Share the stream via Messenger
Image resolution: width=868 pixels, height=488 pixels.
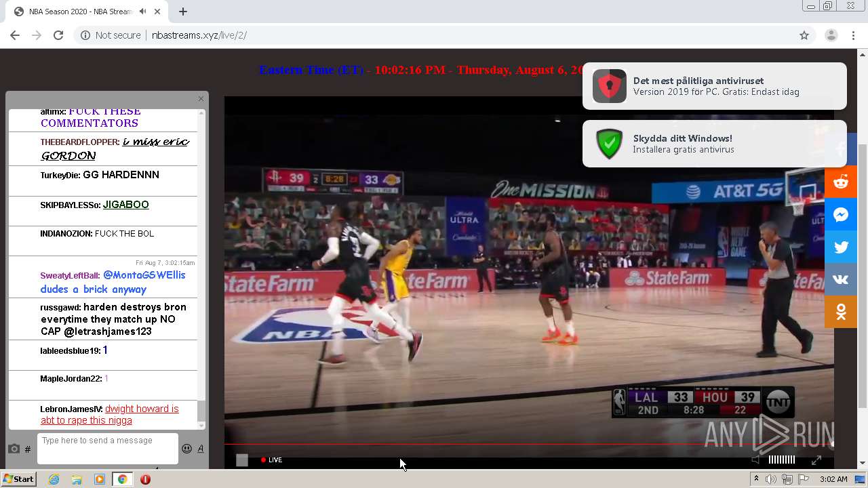coord(841,214)
